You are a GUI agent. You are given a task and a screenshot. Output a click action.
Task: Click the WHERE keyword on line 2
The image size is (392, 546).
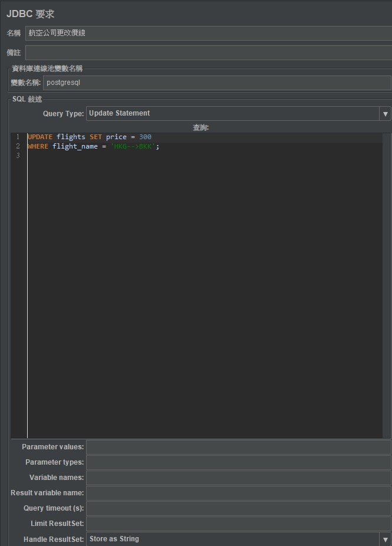click(x=38, y=146)
